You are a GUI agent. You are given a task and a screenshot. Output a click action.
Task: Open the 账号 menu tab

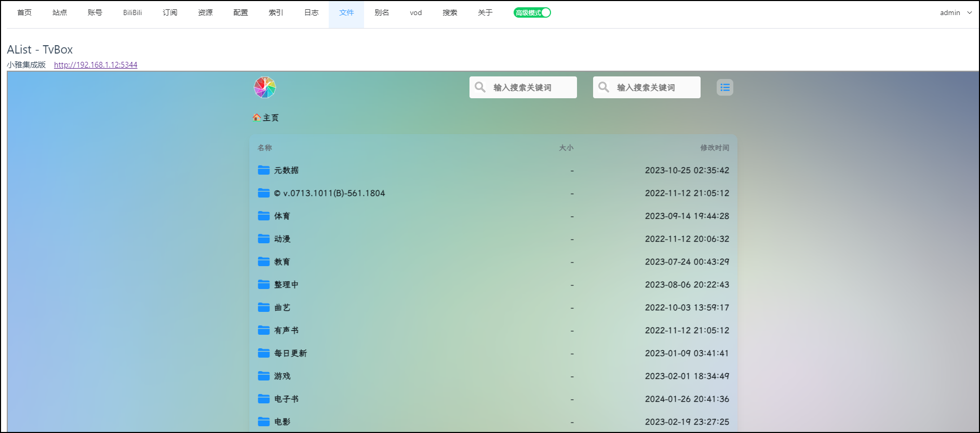[x=95, y=12]
